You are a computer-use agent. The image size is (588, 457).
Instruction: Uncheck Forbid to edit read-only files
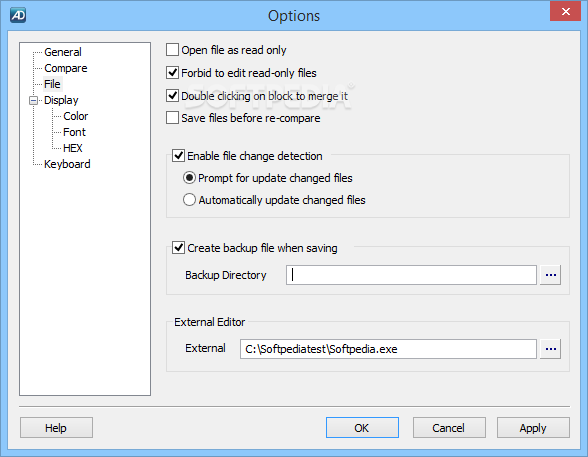tap(172, 72)
